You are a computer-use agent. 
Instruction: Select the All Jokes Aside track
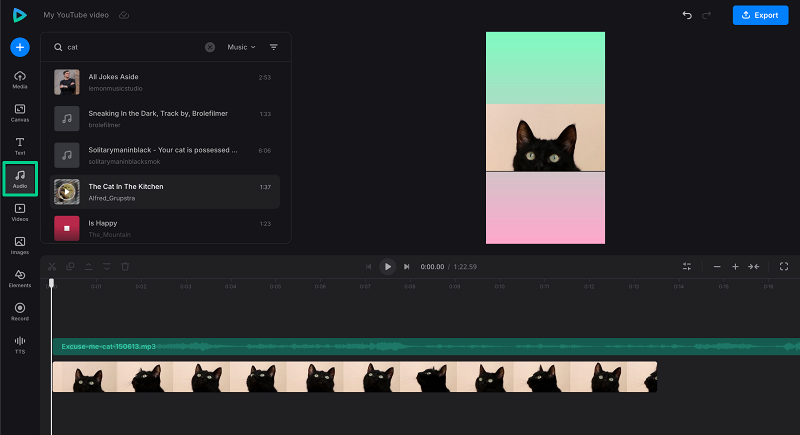165,82
